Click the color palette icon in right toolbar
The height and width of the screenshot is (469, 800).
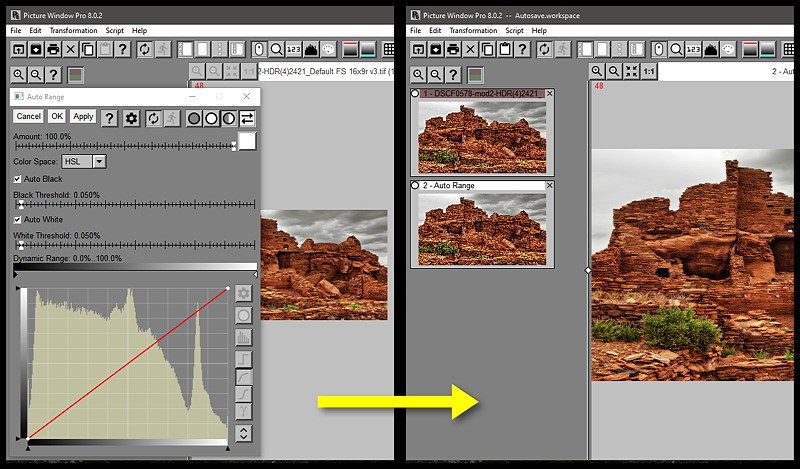[727, 49]
